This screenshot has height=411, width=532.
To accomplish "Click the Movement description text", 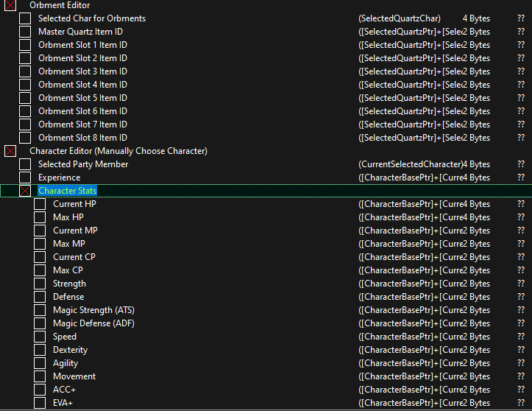I will 74,376.
